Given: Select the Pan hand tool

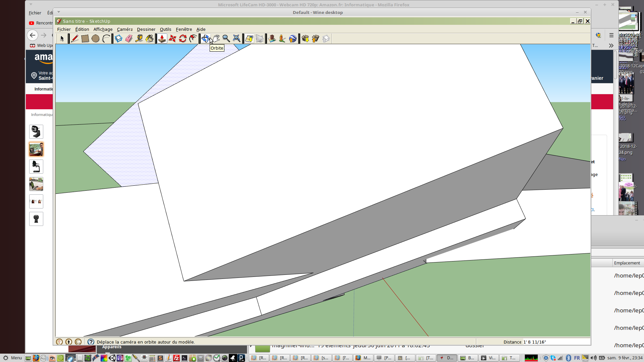Looking at the screenshot, I should click(x=216, y=39).
